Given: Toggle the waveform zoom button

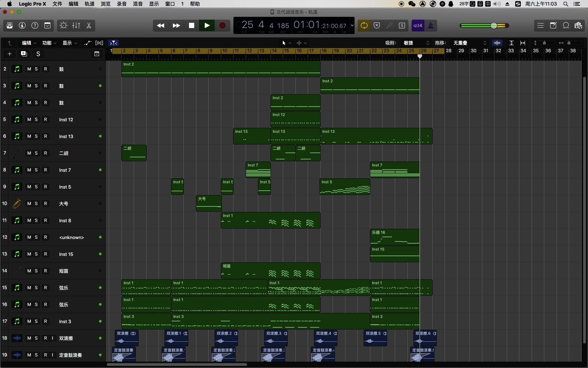Looking at the screenshot, I should (x=497, y=43).
